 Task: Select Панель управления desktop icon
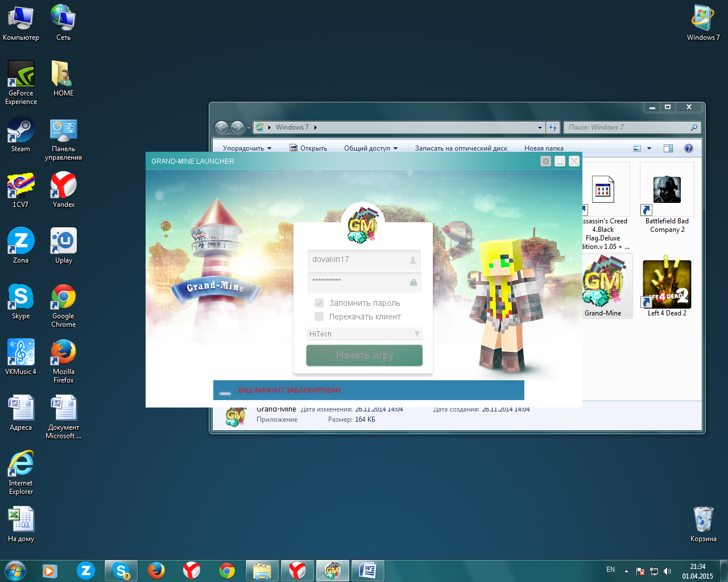coord(63,139)
